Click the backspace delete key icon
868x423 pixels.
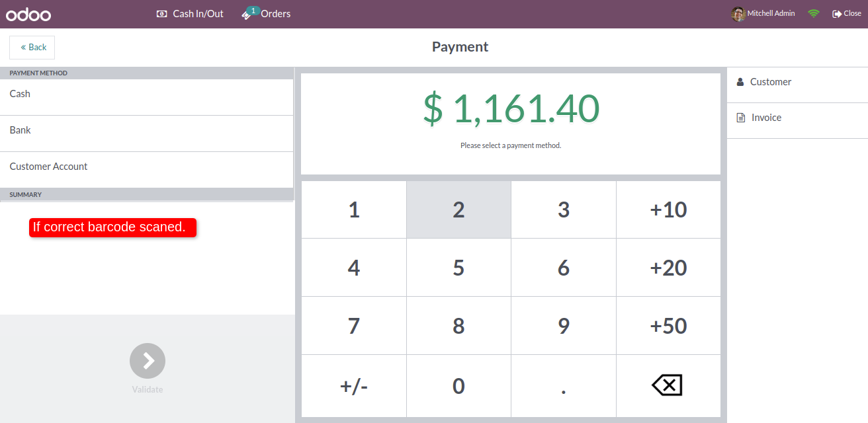[668, 385]
